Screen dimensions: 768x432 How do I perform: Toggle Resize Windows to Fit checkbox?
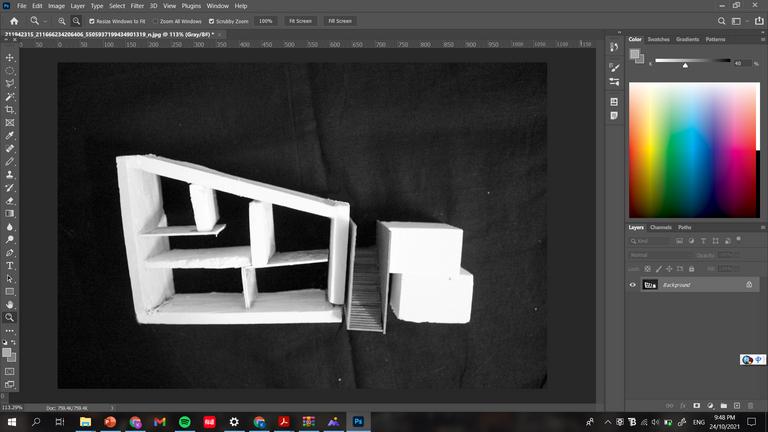tap(92, 21)
